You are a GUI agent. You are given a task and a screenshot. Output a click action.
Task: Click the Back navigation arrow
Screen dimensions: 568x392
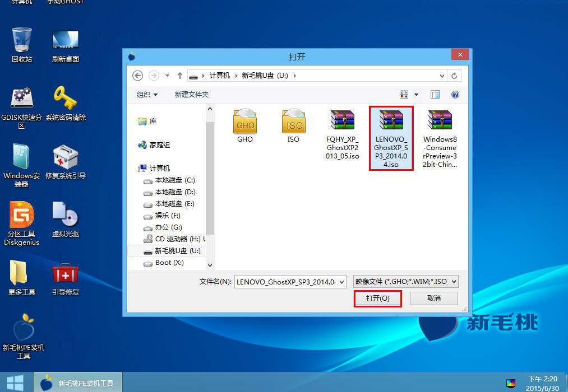tap(137, 76)
